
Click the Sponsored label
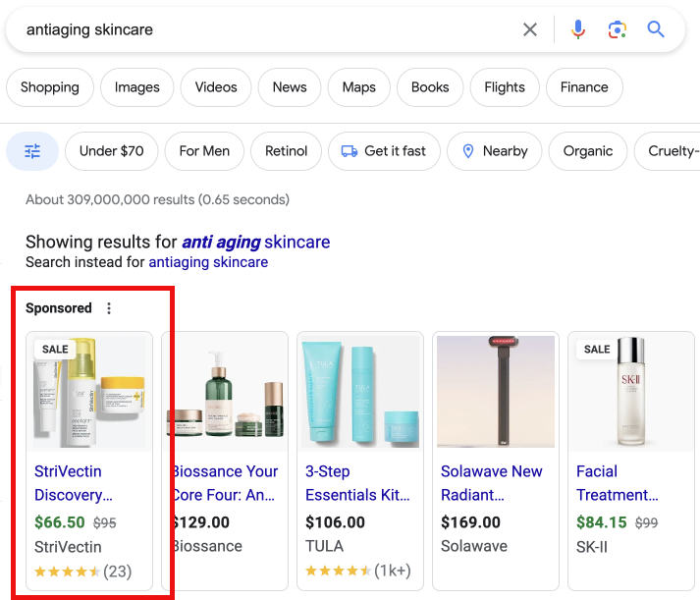coord(59,308)
